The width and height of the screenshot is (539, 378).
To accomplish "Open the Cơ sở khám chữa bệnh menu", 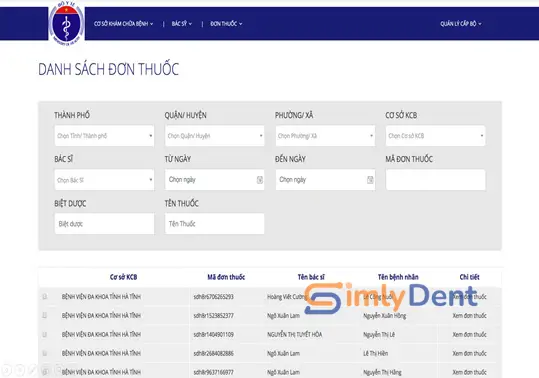I will point(123,24).
